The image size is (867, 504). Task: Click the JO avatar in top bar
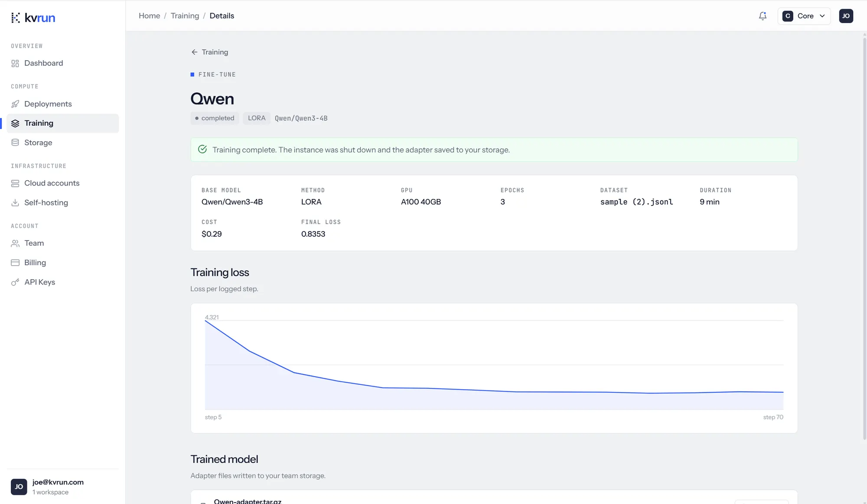point(846,16)
